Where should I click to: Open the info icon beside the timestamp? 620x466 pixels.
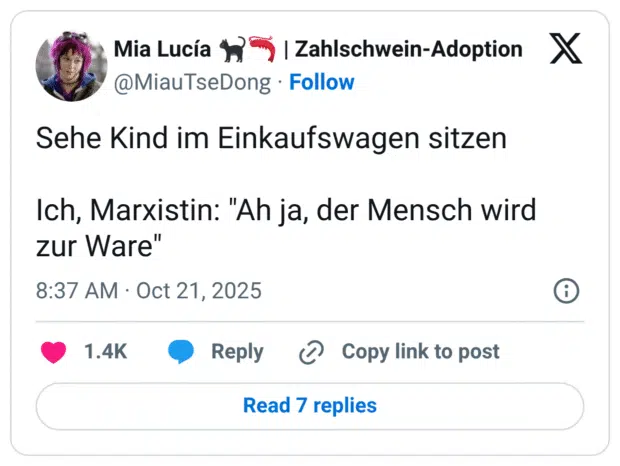[566, 291]
